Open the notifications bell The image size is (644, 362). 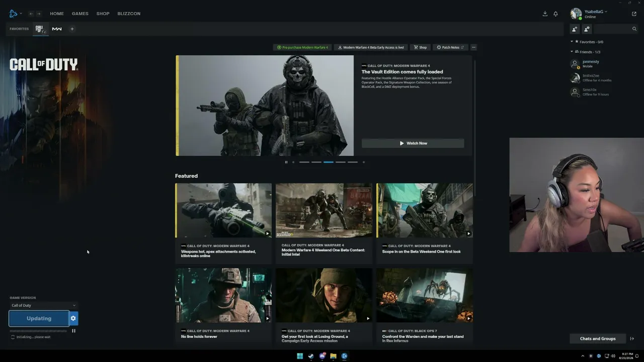(x=555, y=14)
